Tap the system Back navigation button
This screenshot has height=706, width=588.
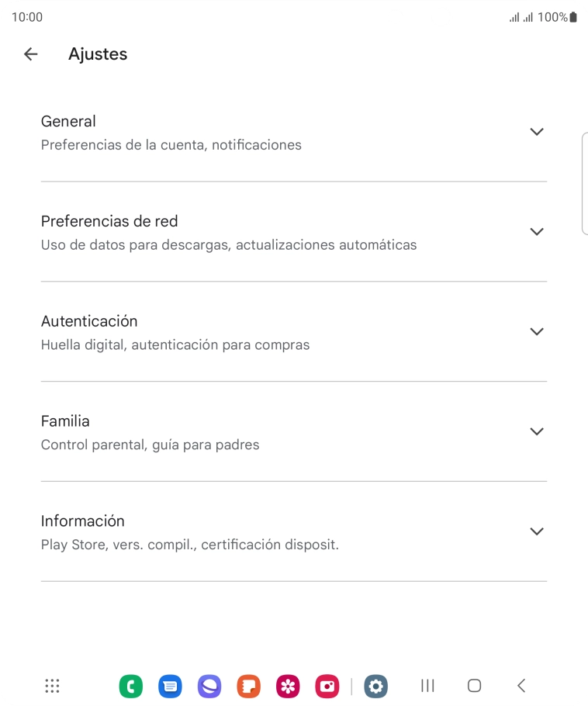(x=521, y=686)
